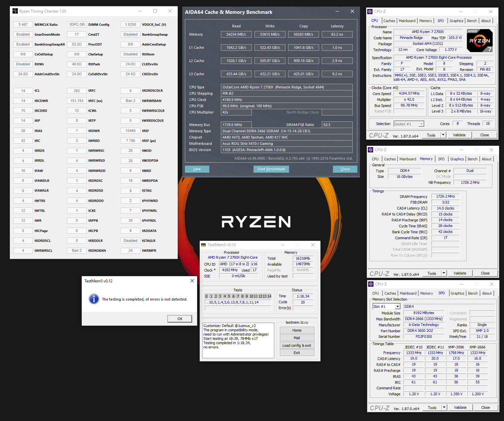Click Start Benchmark in AIDA64

[x=271, y=169]
